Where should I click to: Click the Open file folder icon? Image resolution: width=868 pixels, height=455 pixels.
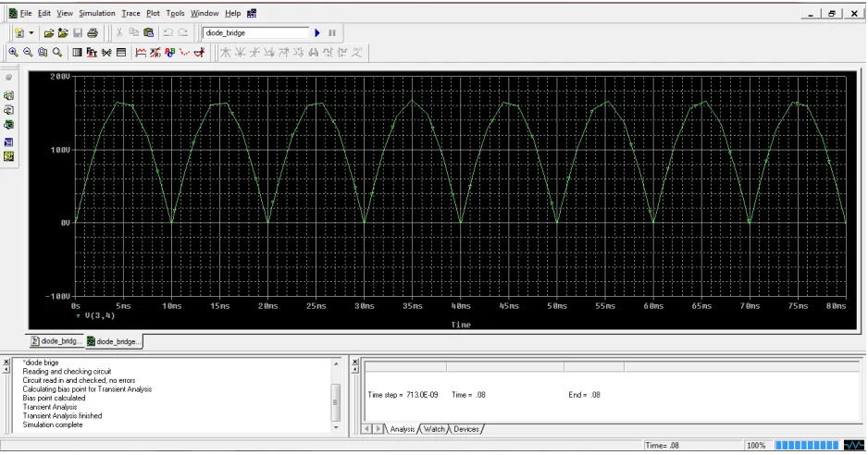pyautogui.click(x=49, y=32)
